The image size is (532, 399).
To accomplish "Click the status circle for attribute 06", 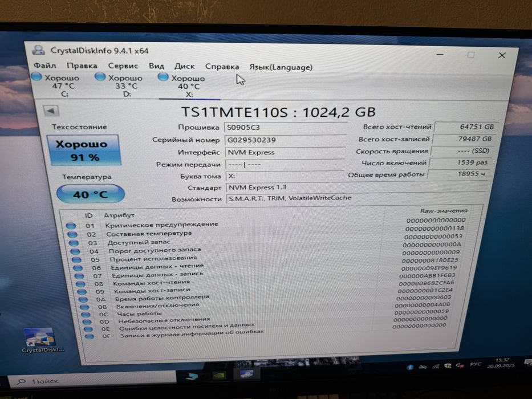I will tap(78, 268).
